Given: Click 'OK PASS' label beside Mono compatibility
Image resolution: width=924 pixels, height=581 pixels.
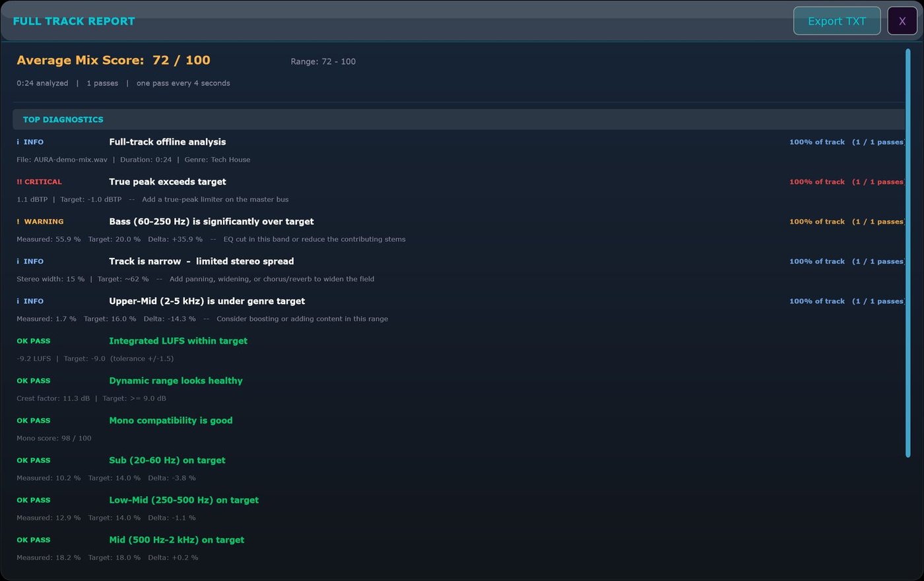Looking at the screenshot, I should (34, 421).
